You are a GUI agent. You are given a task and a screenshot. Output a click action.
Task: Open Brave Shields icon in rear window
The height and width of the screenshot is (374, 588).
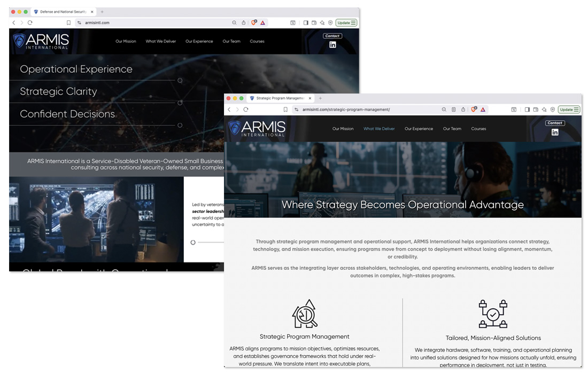tap(254, 22)
